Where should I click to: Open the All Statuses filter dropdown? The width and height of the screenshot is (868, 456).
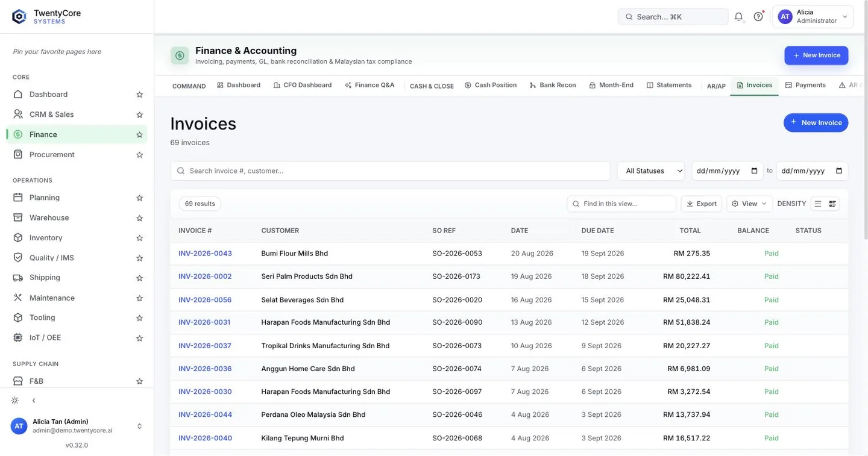[651, 171]
